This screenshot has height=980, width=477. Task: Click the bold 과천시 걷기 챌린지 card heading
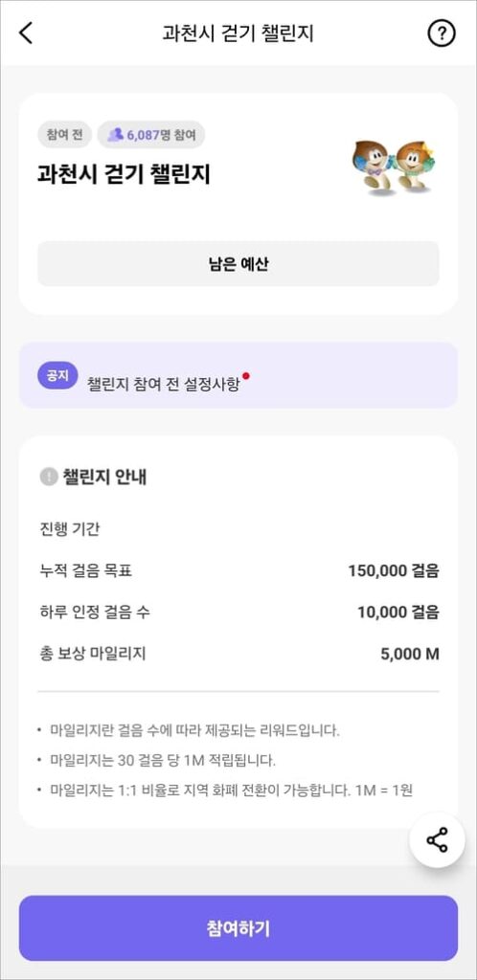tap(124, 175)
